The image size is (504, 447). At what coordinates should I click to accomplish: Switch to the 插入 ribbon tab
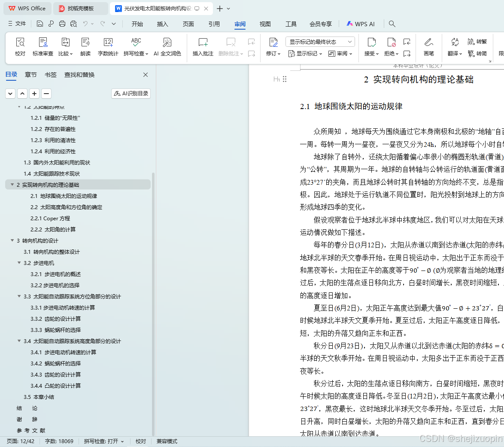click(162, 24)
